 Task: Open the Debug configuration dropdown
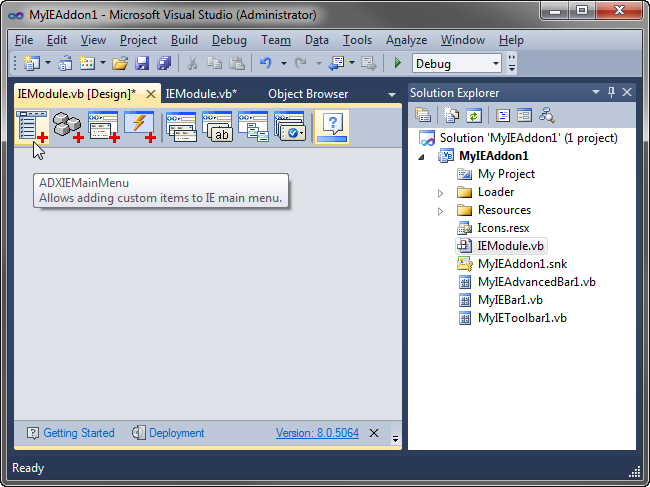click(496, 64)
